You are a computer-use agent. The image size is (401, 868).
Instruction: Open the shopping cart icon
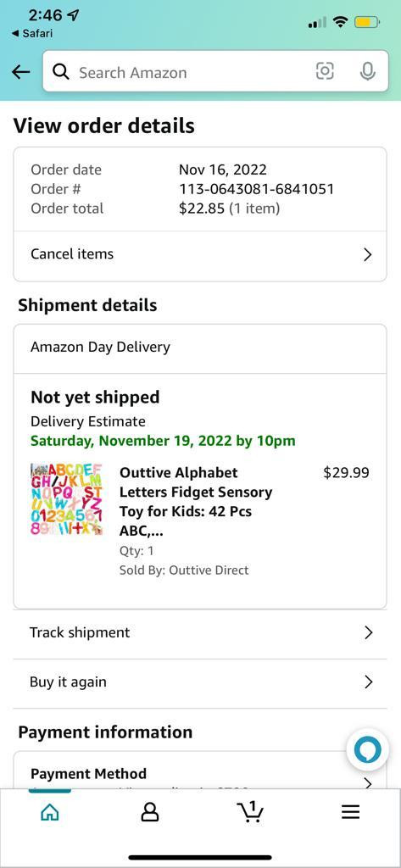(250, 811)
